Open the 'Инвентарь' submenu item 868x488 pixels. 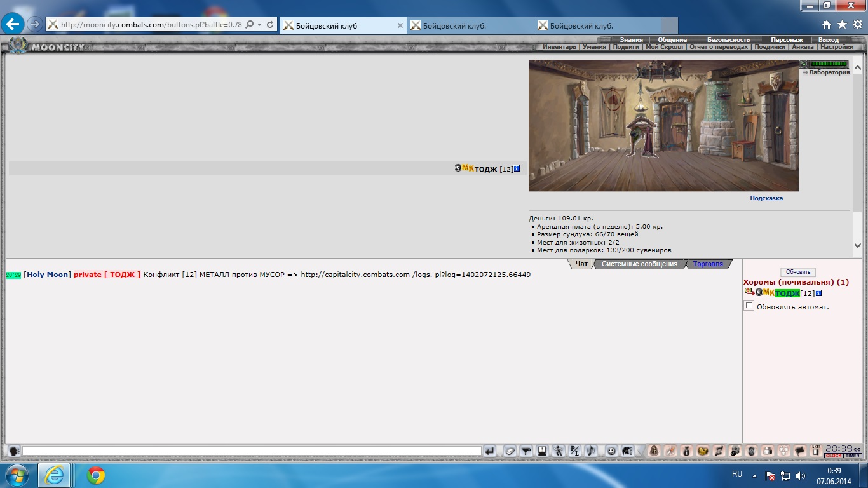coord(559,47)
